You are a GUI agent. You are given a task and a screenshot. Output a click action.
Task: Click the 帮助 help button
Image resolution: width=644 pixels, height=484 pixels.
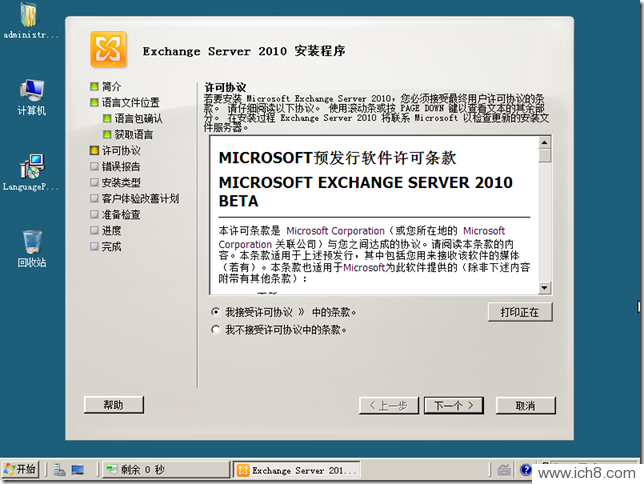click(114, 405)
